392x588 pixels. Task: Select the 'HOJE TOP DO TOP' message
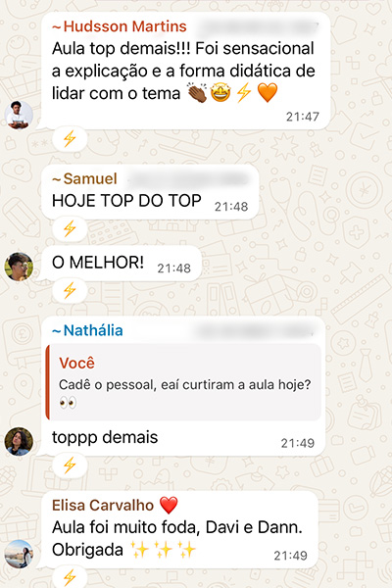150,192
